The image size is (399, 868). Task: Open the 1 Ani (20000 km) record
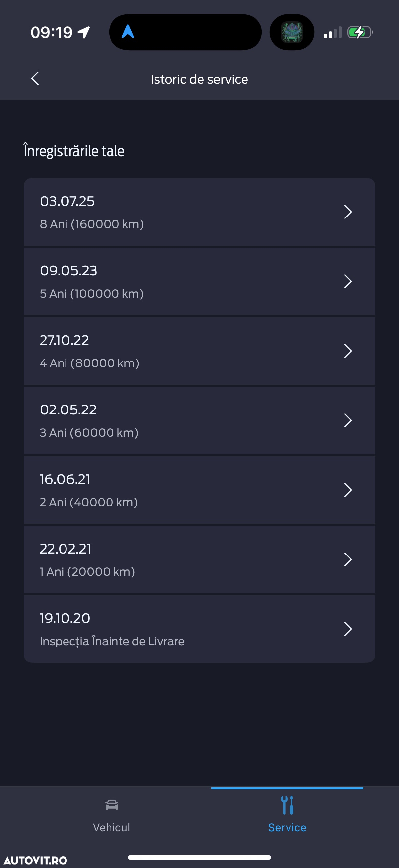[x=199, y=559]
